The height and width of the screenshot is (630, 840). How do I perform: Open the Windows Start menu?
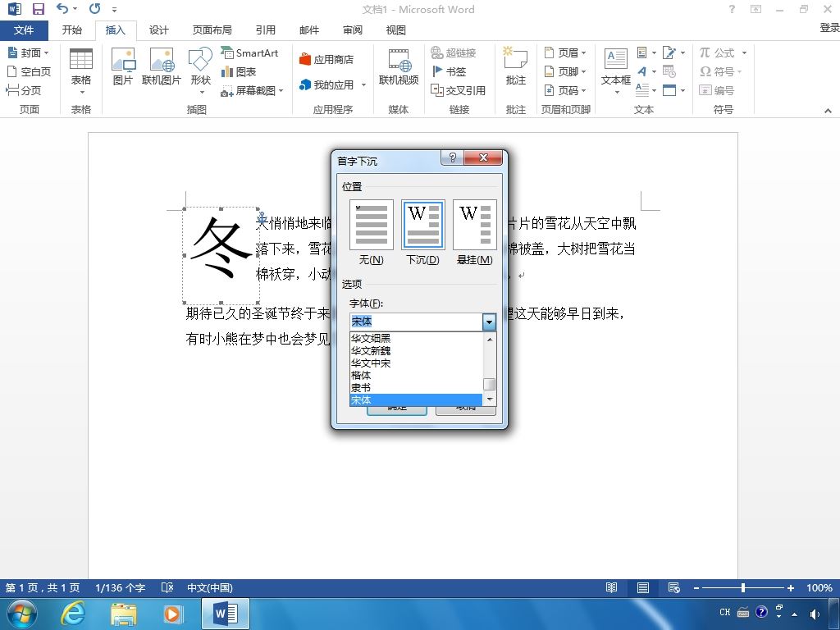coord(21,614)
